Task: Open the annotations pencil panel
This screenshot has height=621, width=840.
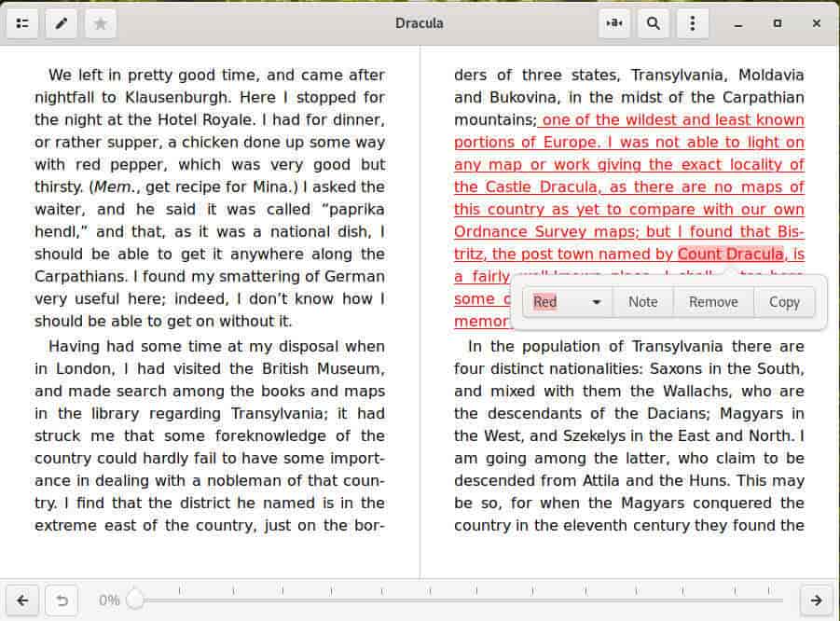Action: [x=62, y=23]
